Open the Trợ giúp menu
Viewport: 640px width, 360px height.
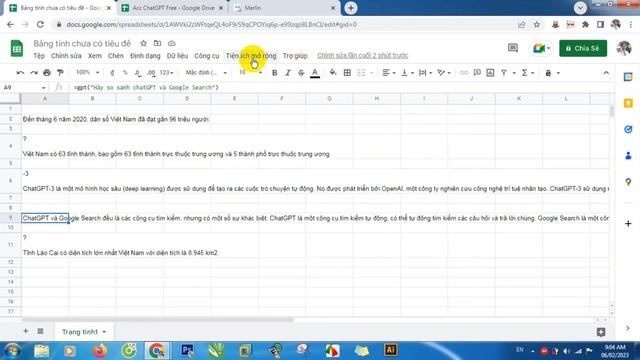[x=295, y=56]
